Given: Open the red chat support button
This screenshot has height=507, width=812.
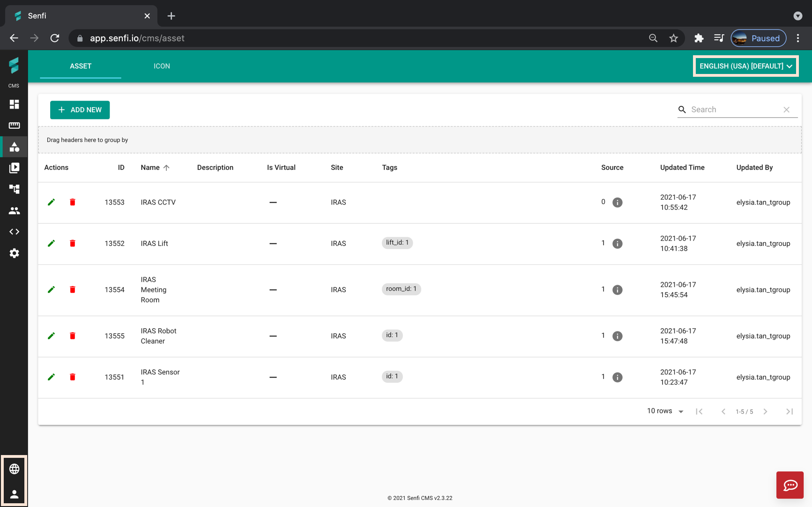Looking at the screenshot, I should tap(790, 485).
